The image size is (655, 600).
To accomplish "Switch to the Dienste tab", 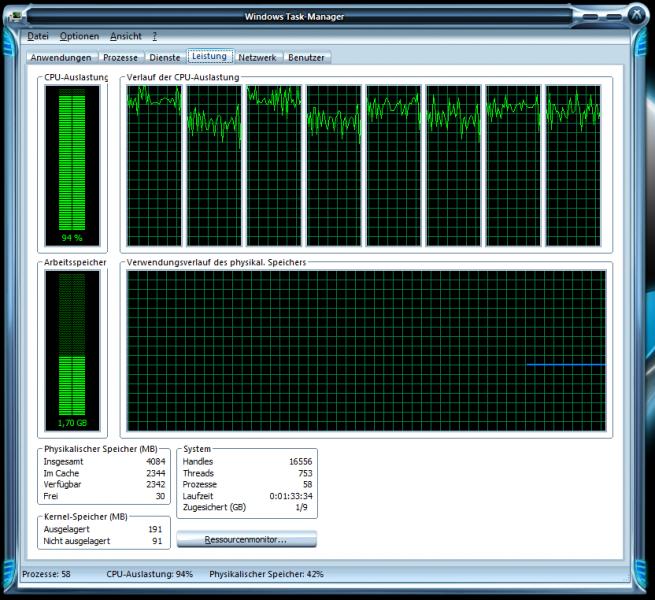I will [165, 58].
